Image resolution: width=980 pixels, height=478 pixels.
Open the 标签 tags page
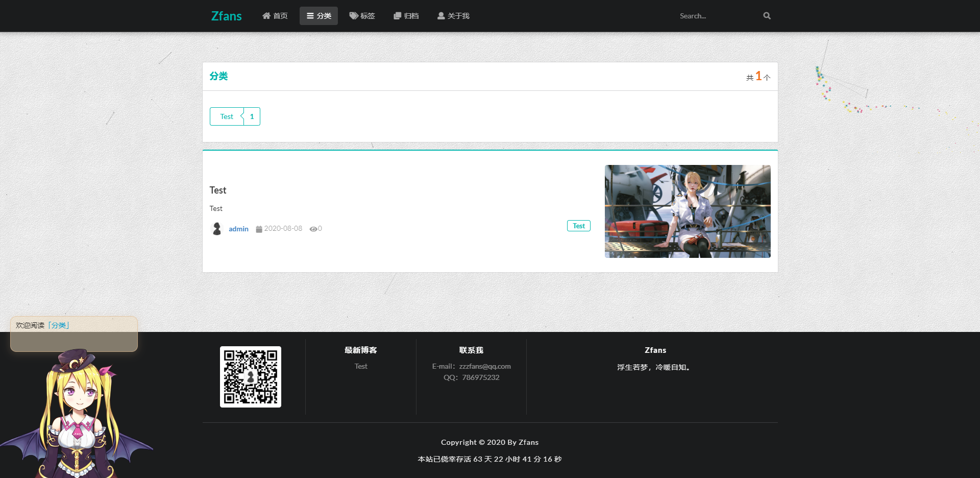pyautogui.click(x=362, y=16)
